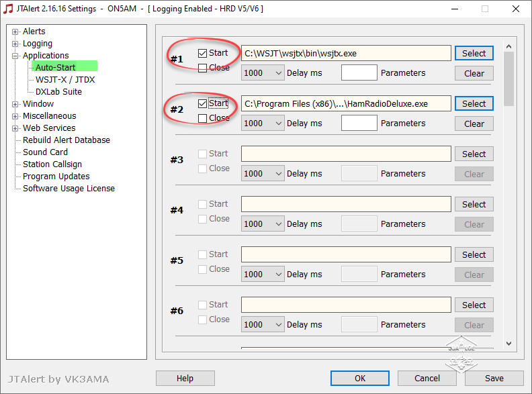Open the WSJT-X / JTDX settings page
The height and width of the screenshot is (394, 532).
pyautogui.click(x=65, y=80)
